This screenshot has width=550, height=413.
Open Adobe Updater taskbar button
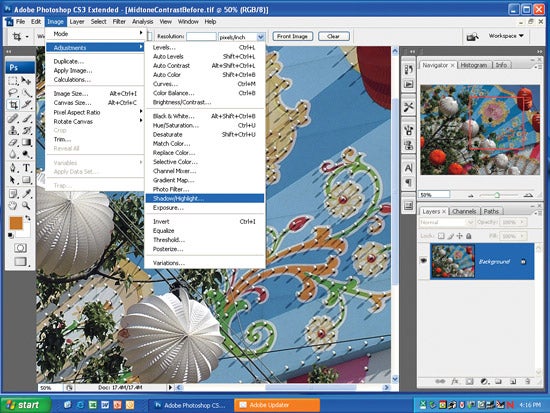tap(277, 405)
